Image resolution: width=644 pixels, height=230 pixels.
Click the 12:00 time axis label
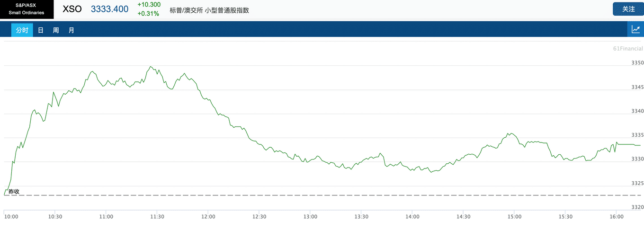pyautogui.click(x=208, y=216)
